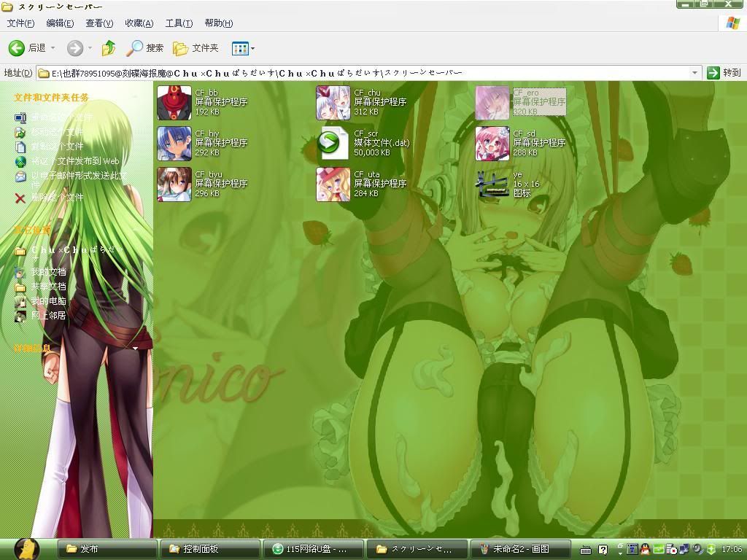
Task: Switch to スクリーンセ… taskbar window
Action: coord(416,549)
